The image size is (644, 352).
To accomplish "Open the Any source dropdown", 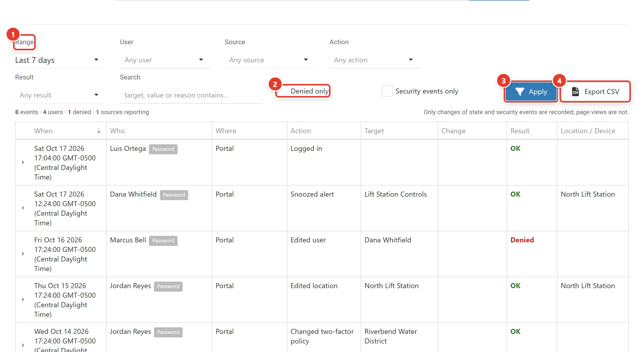I will tap(269, 60).
